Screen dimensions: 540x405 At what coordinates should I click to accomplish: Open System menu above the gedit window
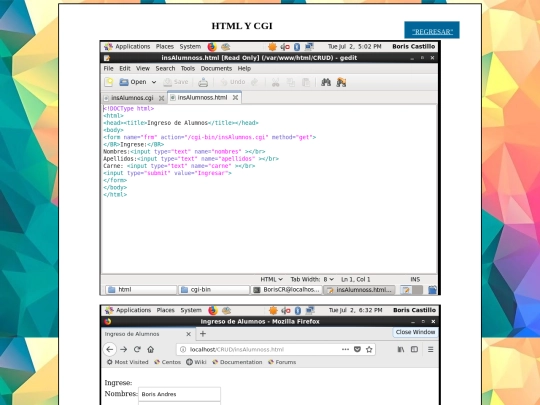(x=190, y=46)
